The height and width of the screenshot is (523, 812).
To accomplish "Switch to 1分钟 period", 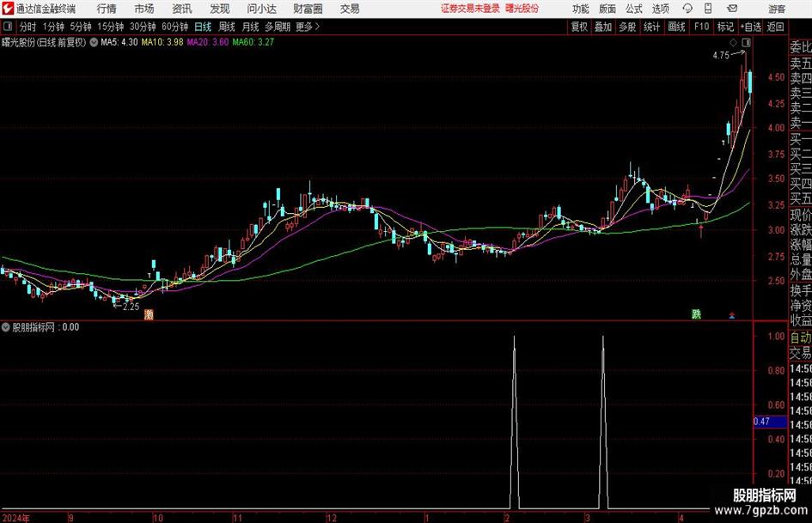I will pos(53,27).
